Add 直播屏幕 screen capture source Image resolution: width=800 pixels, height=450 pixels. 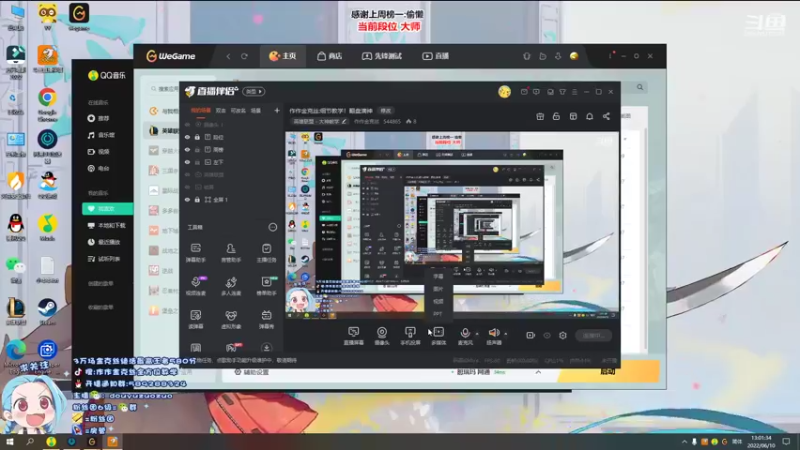353,336
